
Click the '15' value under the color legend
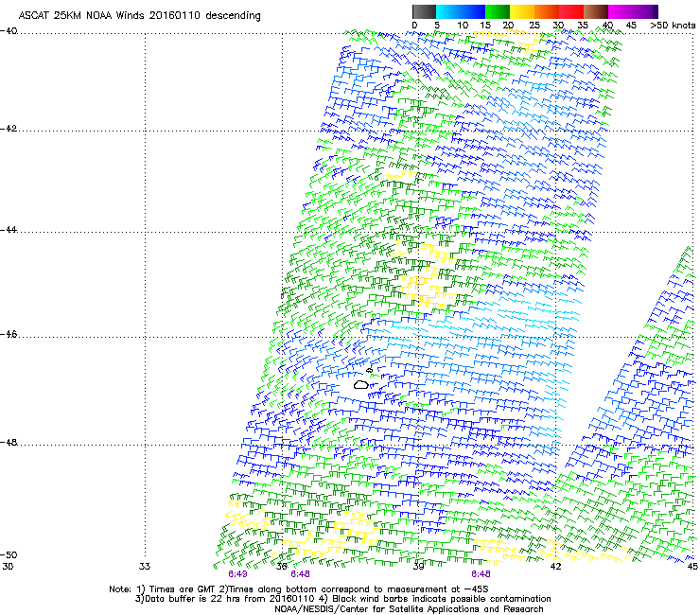[485, 26]
